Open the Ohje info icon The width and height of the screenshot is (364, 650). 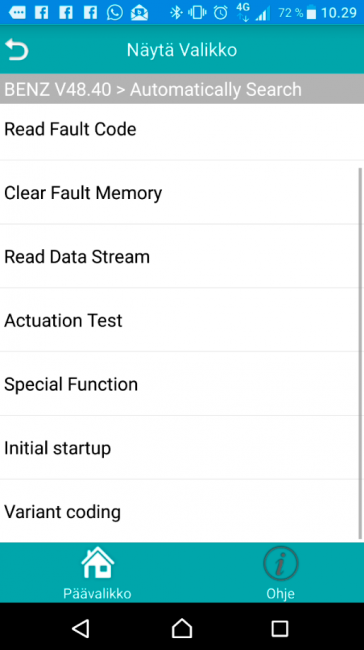tap(281, 563)
